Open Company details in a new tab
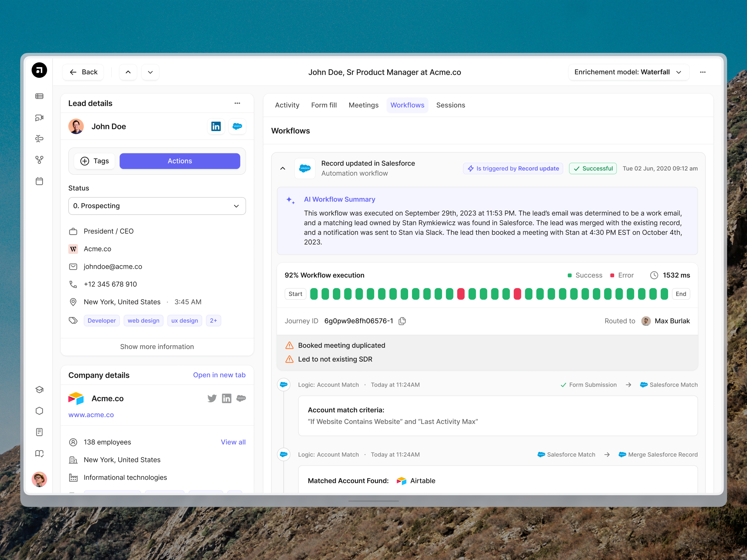747x560 pixels. [219, 375]
